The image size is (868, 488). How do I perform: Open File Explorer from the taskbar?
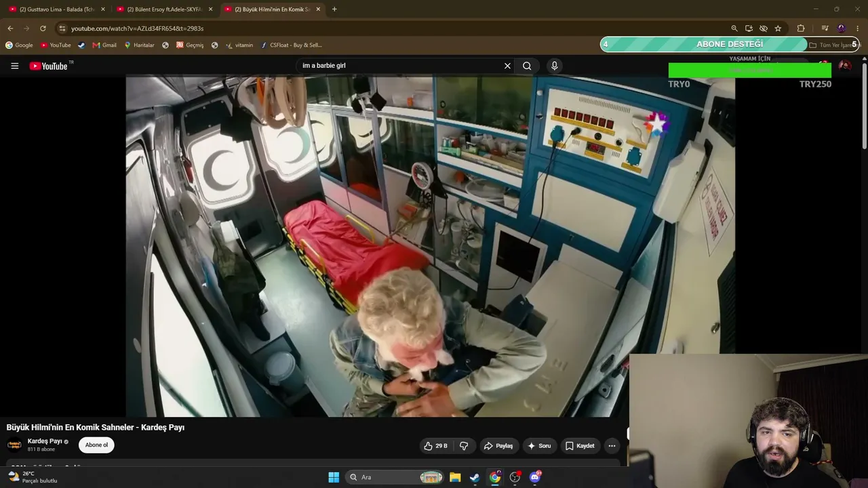[455, 477]
